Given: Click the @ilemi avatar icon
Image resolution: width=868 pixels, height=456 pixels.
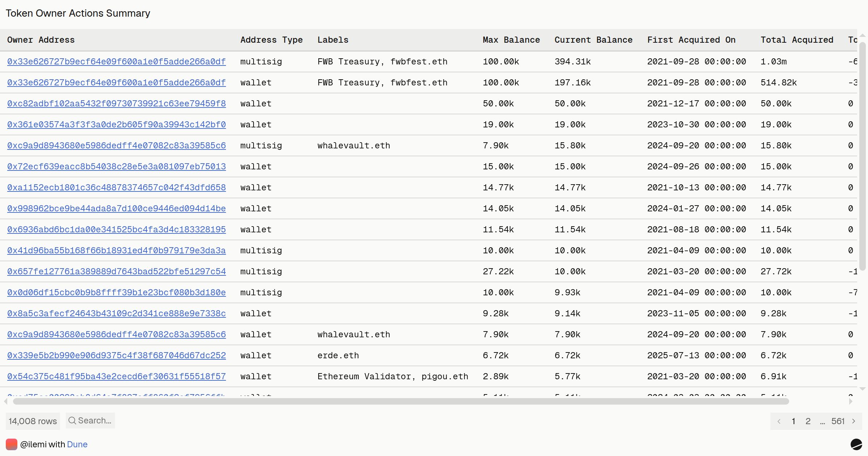Looking at the screenshot, I should (x=12, y=444).
